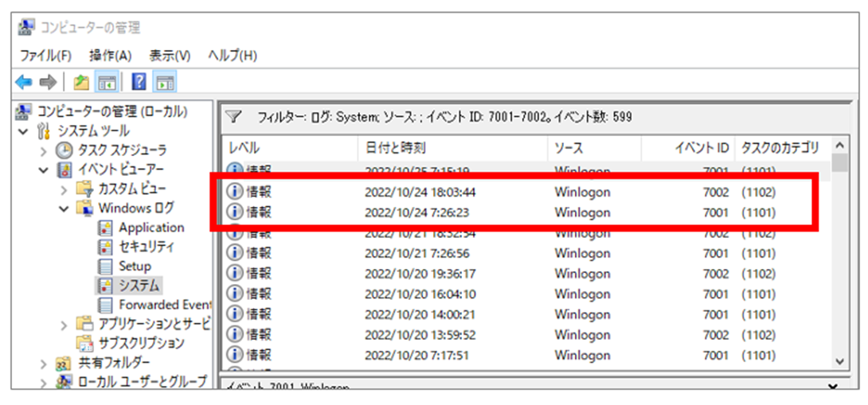Click the filter summary text bar
This screenshot has height=405, width=868.
pyautogui.click(x=444, y=117)
